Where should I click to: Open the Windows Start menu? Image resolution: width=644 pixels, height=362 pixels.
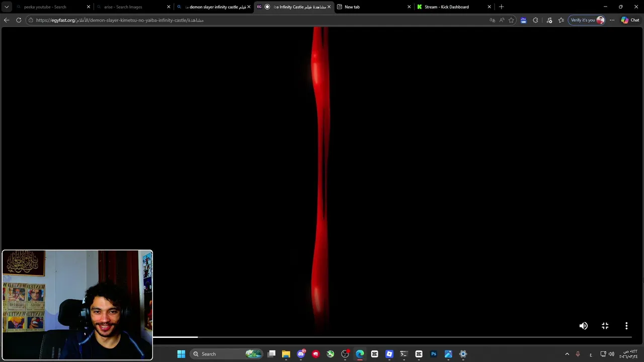[181, 354]
